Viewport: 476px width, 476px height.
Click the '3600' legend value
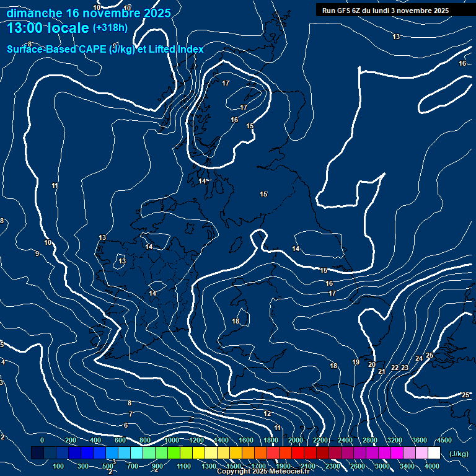(420, 440)
